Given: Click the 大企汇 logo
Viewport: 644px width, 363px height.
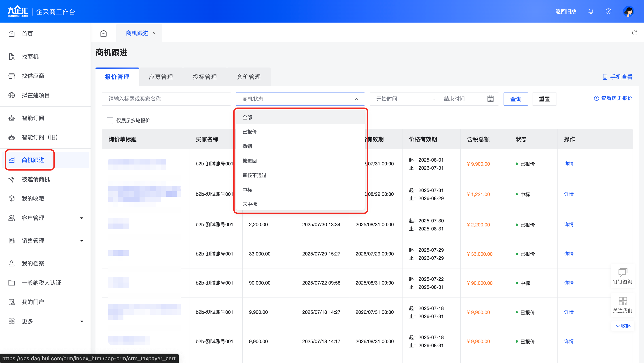Looking at the screenshot, I should [18, 11].
